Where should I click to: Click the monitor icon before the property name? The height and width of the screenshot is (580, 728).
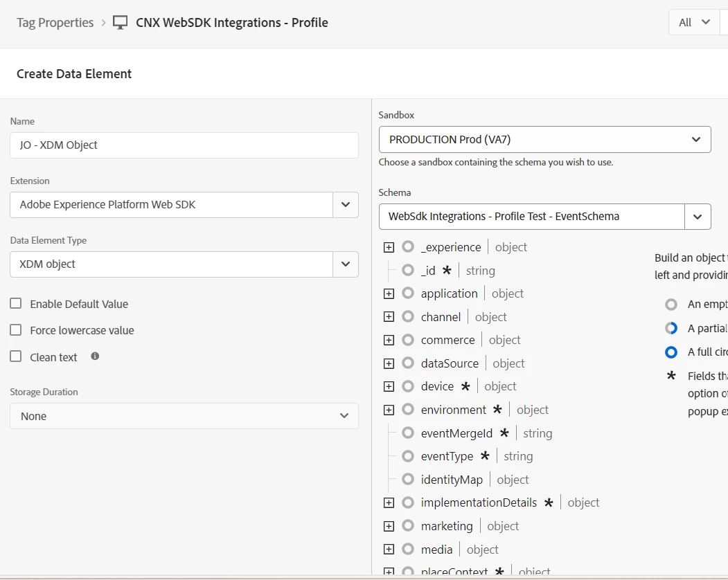pos(121,23)
